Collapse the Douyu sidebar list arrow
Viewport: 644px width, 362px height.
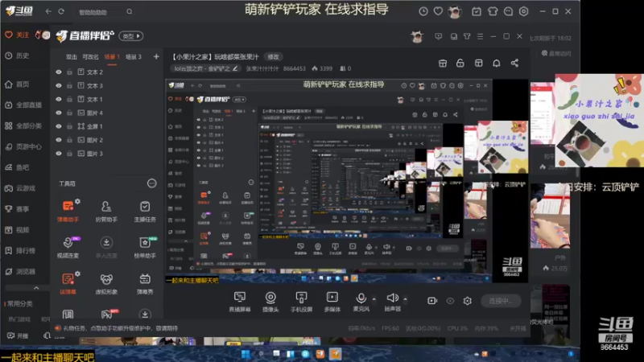36,288
